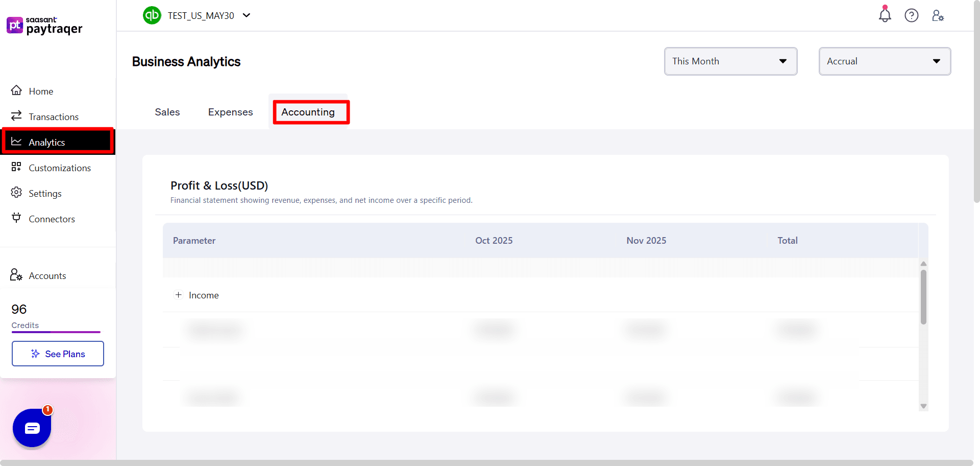Launch the chat support bubble
This screenshot has width=980, height=466.
32,428
